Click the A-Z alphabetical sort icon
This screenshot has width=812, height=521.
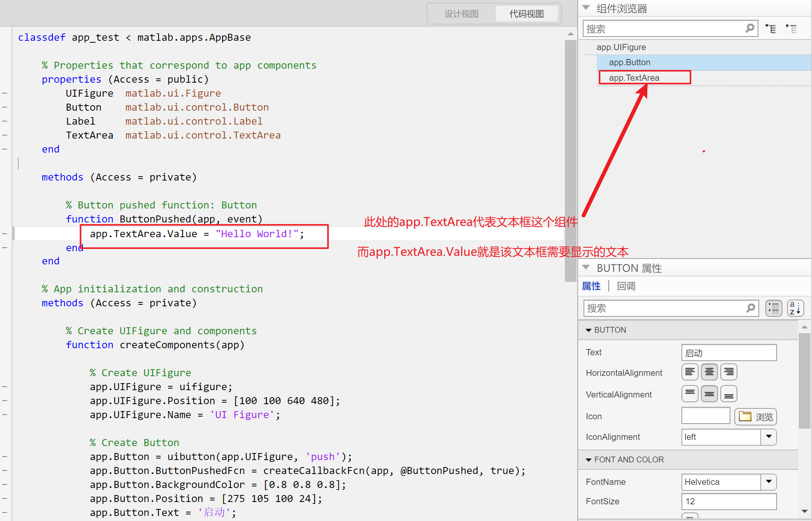795,308
